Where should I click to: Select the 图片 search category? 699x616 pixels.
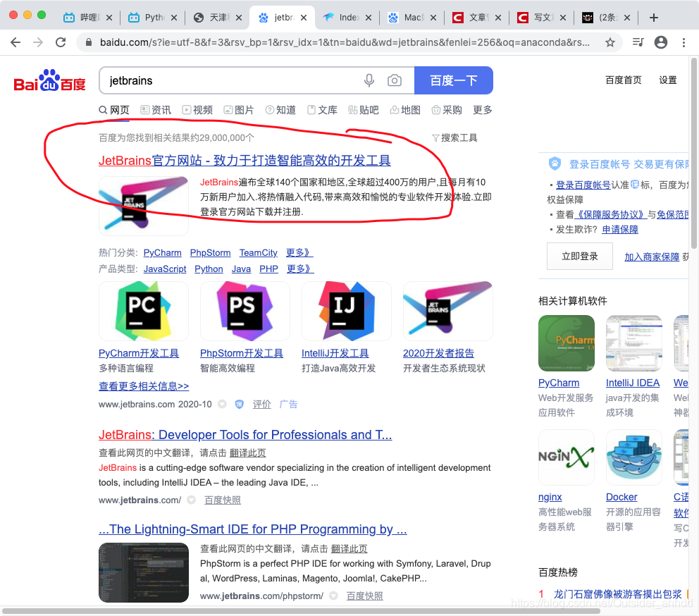click(238, 110)
